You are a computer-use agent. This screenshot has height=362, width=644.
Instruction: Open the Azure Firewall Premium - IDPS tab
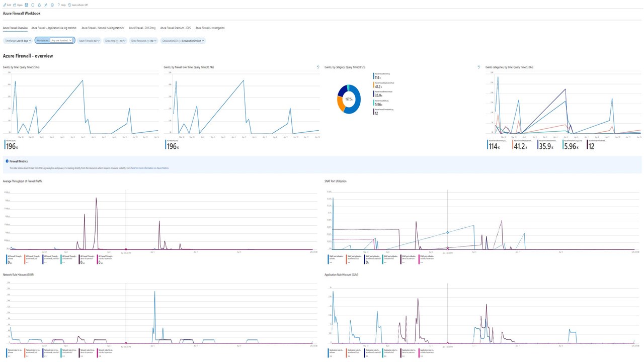pyautogui.click(x=176, y=28)
